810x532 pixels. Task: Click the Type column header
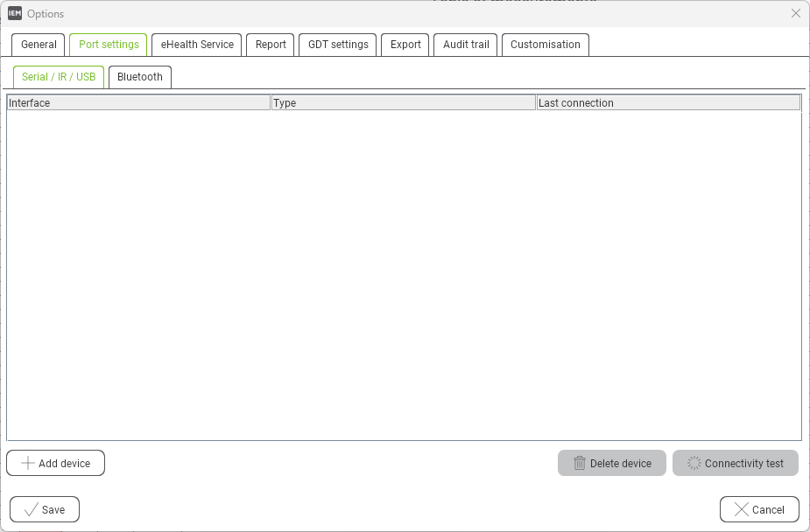(x=404, y=103)
